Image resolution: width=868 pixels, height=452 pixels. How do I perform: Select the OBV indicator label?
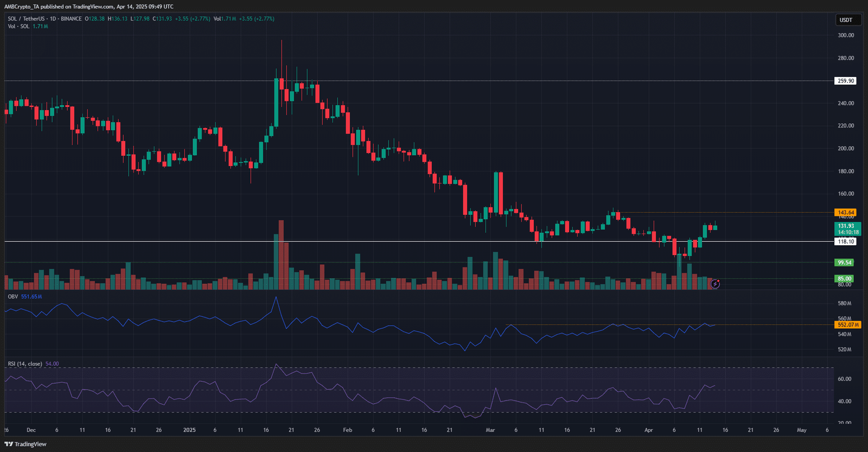coord(12,297)
